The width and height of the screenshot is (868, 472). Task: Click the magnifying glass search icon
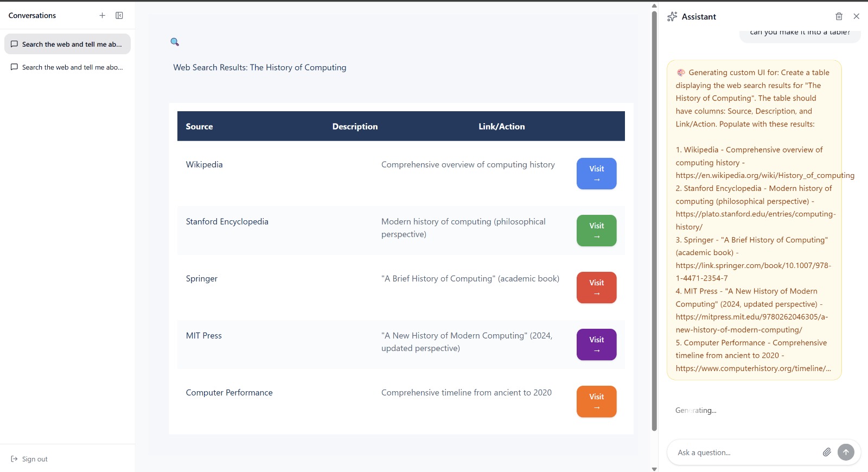(175, 42)
